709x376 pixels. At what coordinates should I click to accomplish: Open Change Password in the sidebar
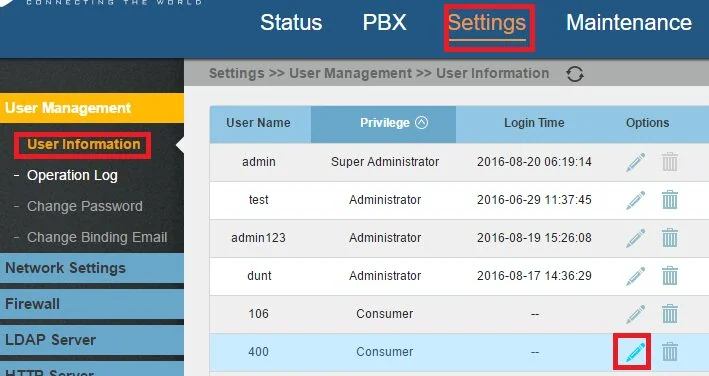coord(85,207)
